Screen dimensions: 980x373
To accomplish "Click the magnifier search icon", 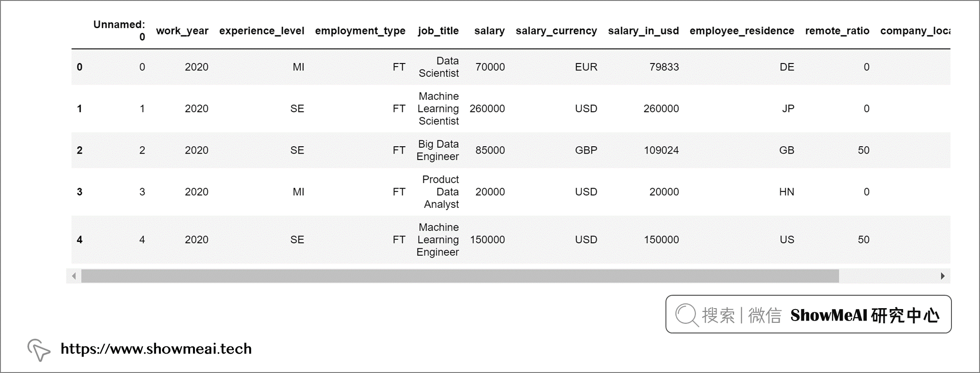I will coord(687,315).
